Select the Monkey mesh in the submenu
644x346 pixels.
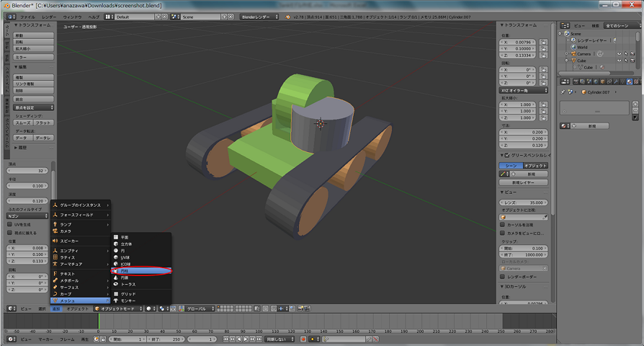tap(128, 300)
